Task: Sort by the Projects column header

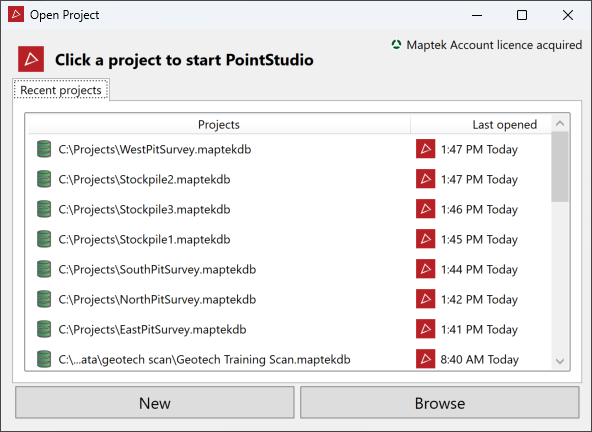Action: click(219, 125)
